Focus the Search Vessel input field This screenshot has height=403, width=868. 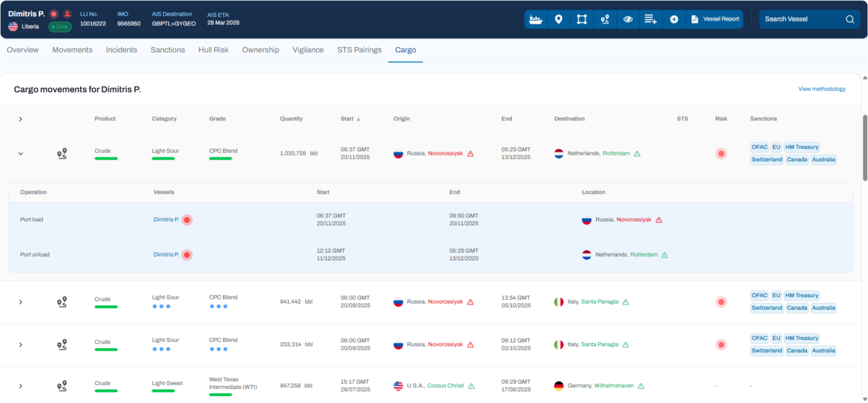coord(801,19)
